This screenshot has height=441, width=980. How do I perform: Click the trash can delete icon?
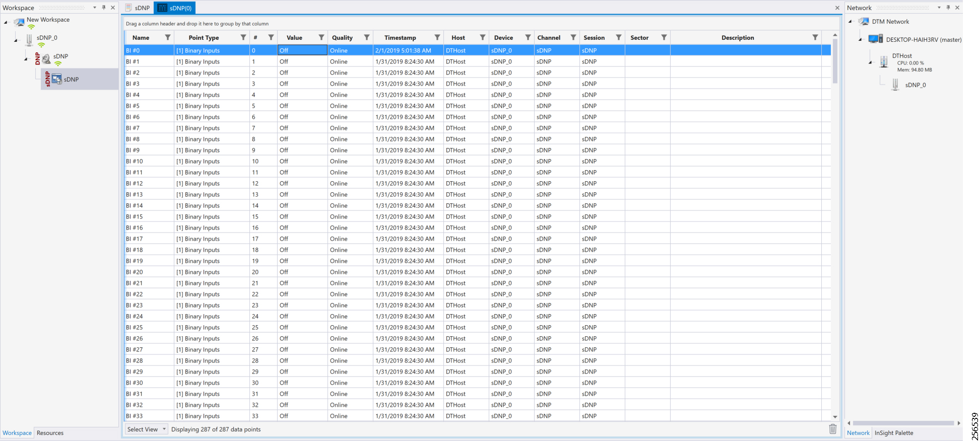833,429
